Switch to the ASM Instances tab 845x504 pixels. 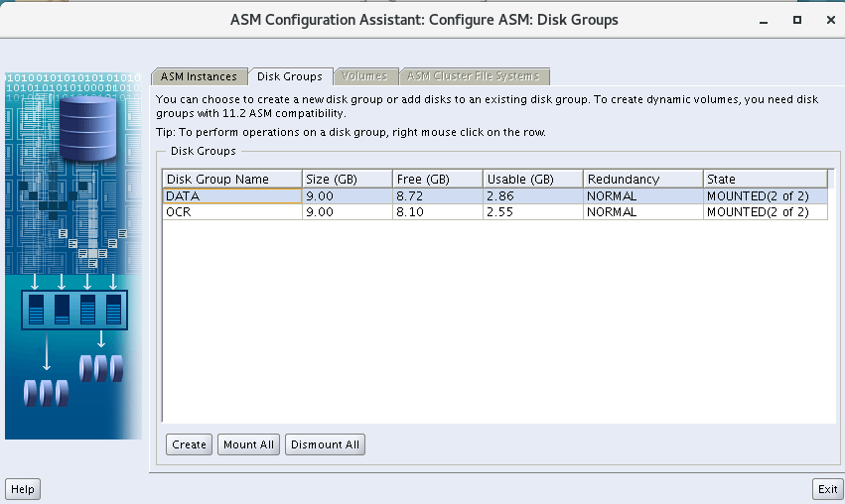tap(199, 76)
